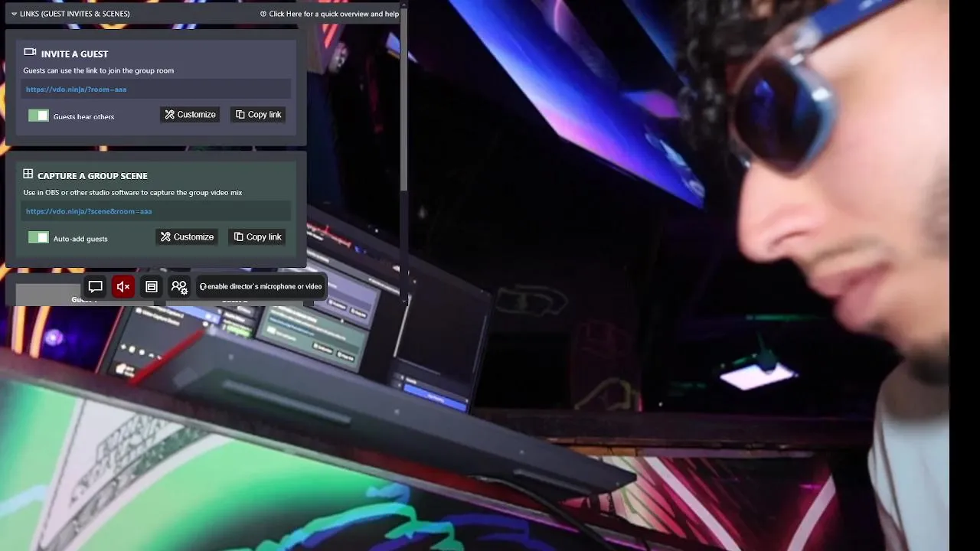Open the chat message panel icon
This screenshot has width=980, height=551.
[95, 287]
